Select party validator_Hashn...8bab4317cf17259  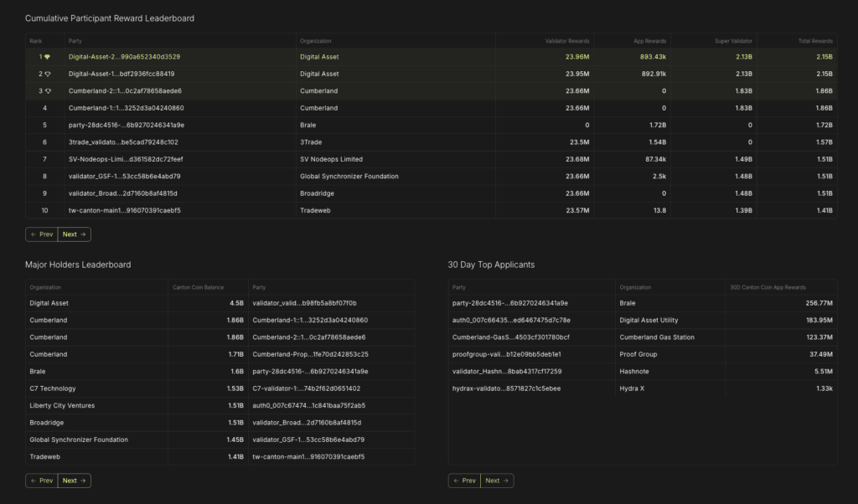click(x=507, y=372)
